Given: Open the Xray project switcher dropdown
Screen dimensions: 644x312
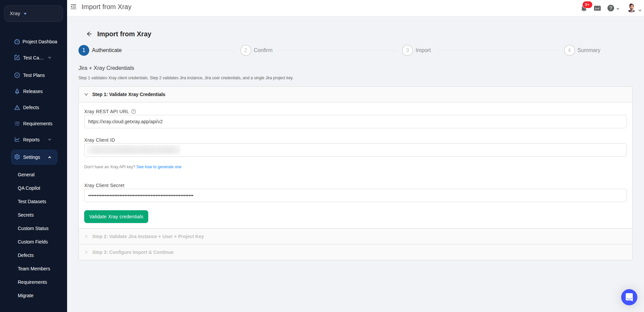Looking at the screenshot, I should (34, 13).
